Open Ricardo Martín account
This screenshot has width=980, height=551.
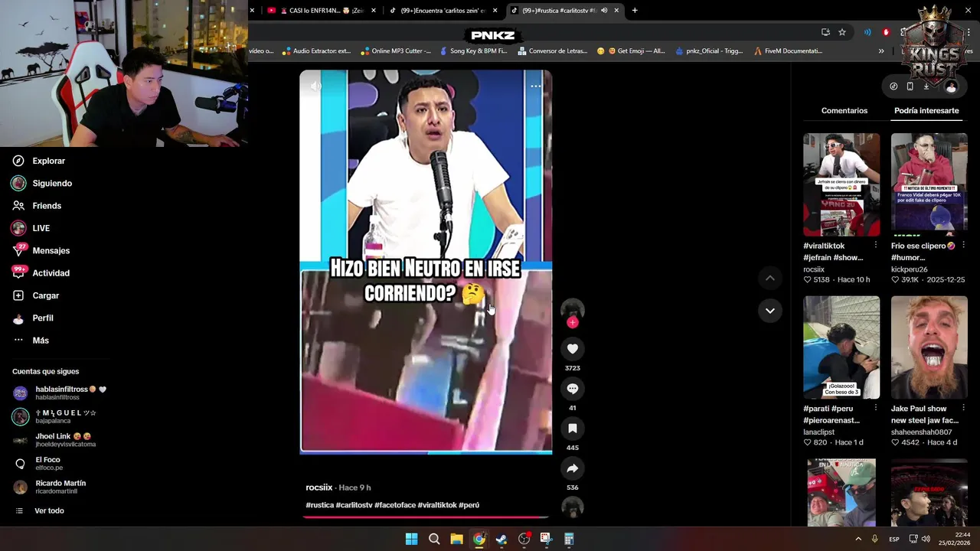[51, 487]
